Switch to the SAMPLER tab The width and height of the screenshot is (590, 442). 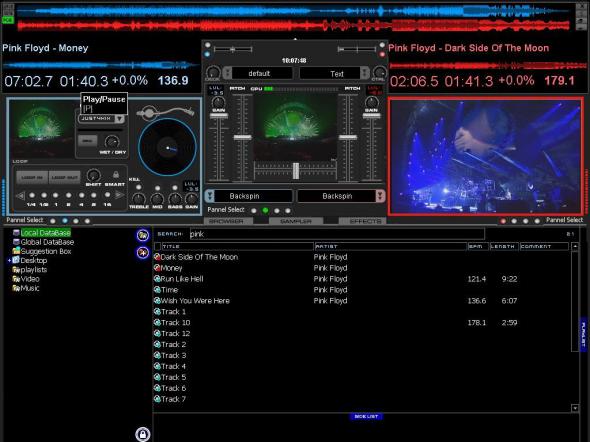pyautogui.click(x=296, y=221)
